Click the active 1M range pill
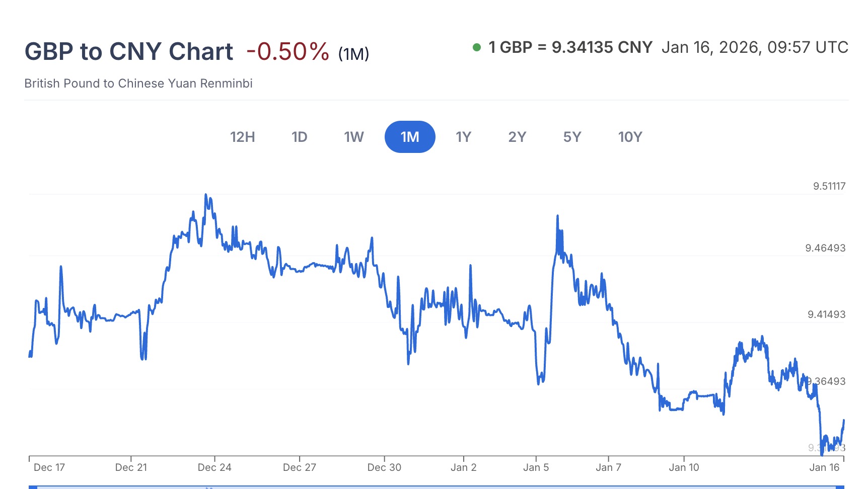This screenshot has width=868, height=489. 410,137
